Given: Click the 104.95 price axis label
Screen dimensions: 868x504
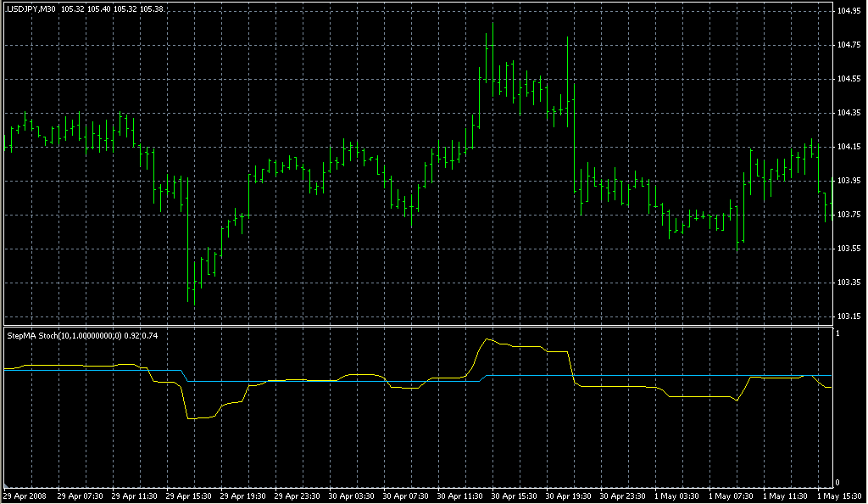Looking at the screenshot, I should [x=849, y=11].
